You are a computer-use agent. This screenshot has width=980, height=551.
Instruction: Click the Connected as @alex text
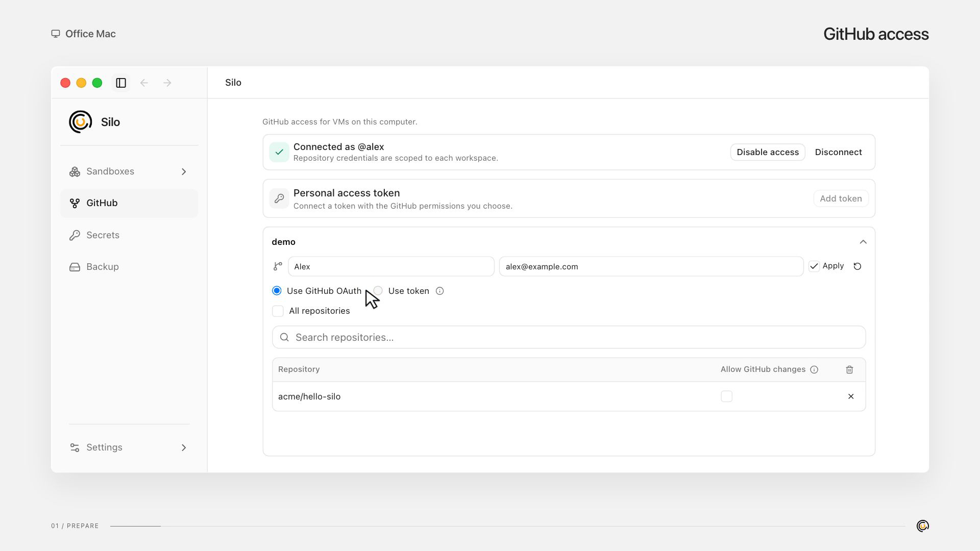click(x=339, y=147)
